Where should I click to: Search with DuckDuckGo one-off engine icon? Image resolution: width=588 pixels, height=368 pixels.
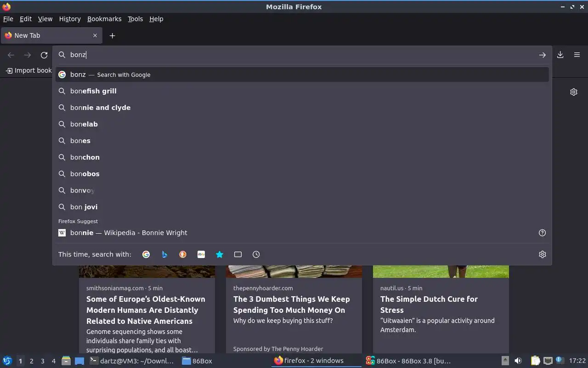183,254
